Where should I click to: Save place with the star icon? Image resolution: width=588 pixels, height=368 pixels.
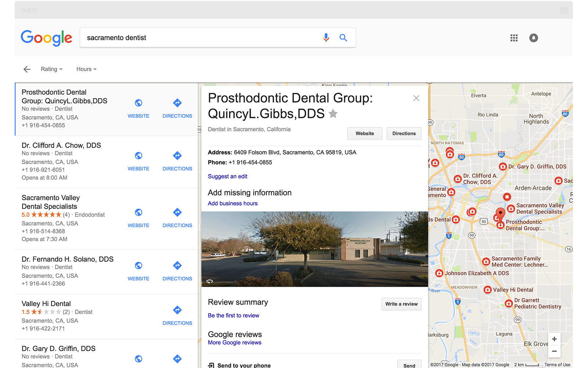(333, 114)
